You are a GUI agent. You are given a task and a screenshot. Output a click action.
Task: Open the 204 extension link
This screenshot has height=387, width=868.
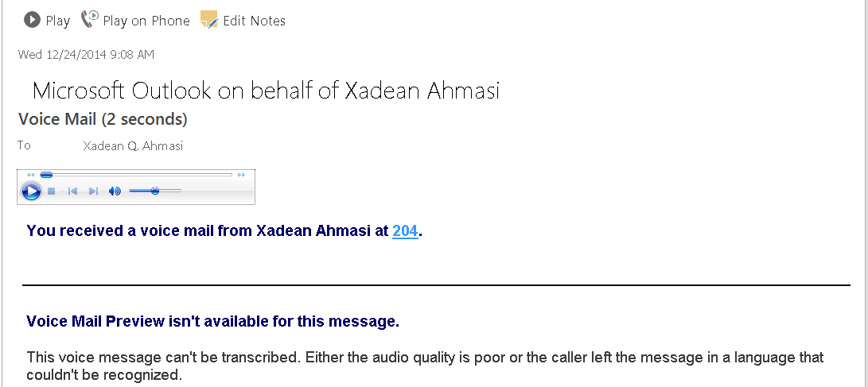[405, 230]
